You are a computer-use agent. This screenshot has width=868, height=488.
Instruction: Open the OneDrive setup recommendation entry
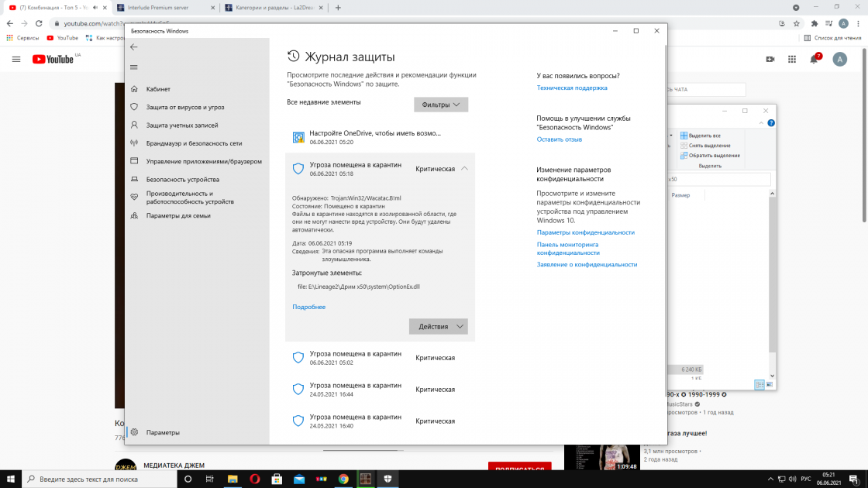point(374,137)
